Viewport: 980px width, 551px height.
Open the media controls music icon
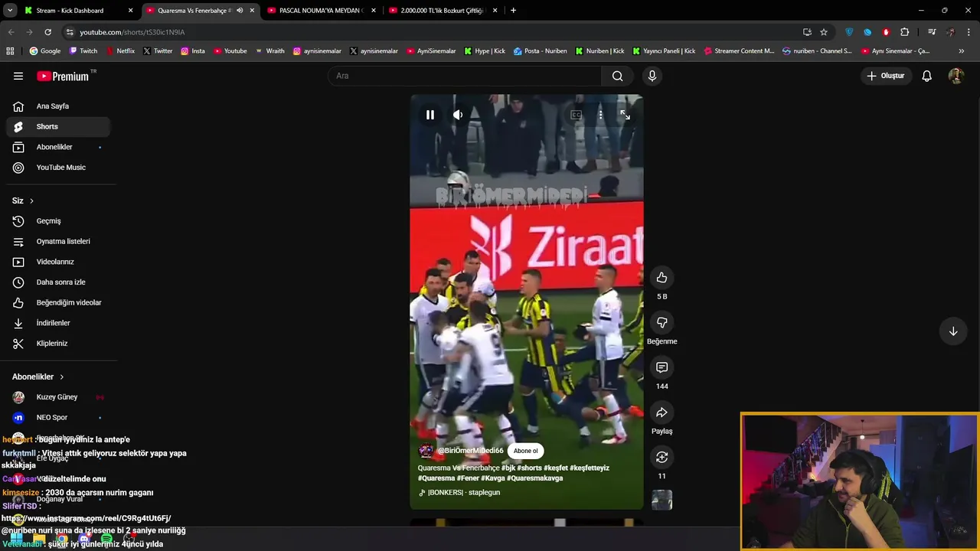(x=932, y=32)
